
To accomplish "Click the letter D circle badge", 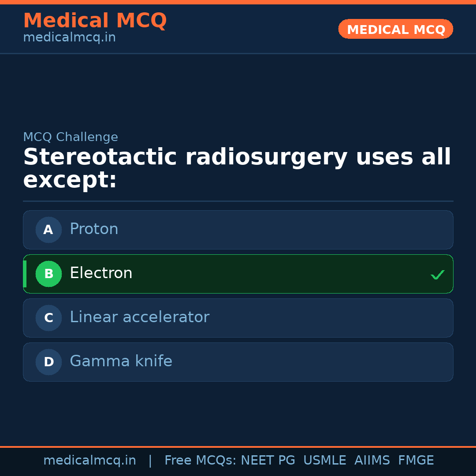I will click(48, 362).
